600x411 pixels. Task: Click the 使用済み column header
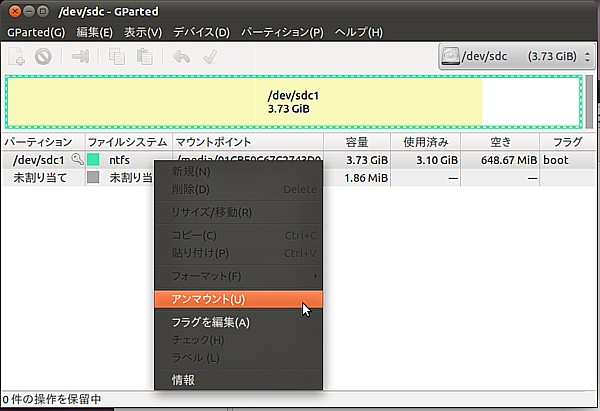pyautogui.click(x=426, y=142)
